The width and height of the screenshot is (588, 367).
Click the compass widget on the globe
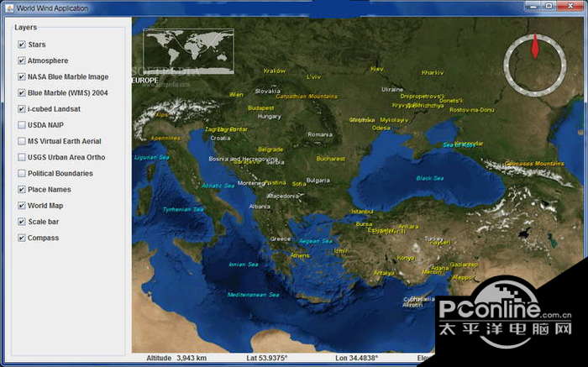click(x=535, y=64)
